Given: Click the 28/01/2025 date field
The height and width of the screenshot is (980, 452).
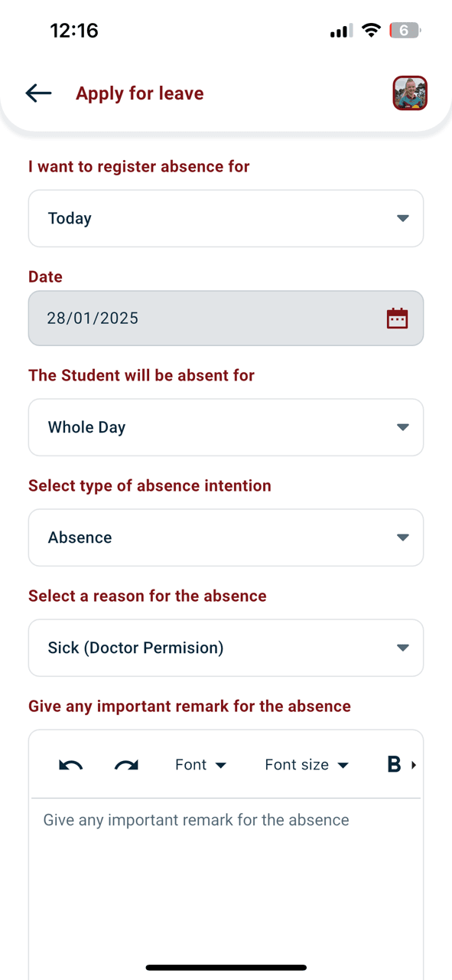Looking at the screenshot, I should coord(226,318).
